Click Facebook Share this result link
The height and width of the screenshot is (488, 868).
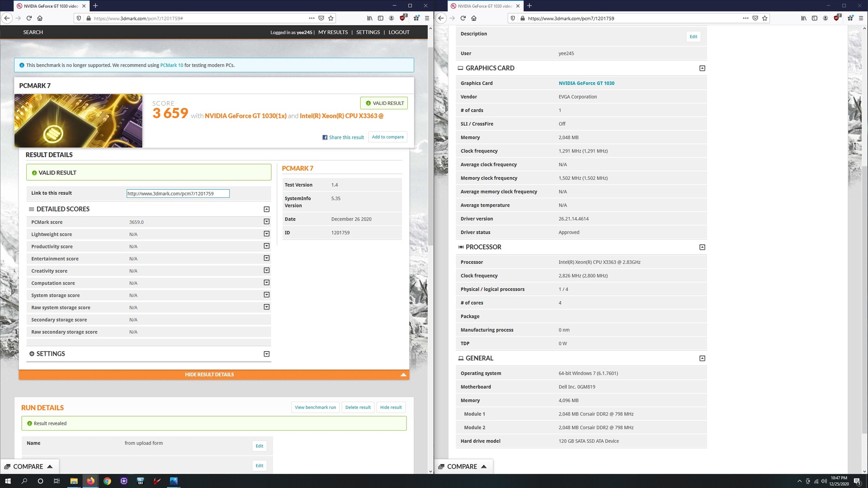(x=343, y=137)
